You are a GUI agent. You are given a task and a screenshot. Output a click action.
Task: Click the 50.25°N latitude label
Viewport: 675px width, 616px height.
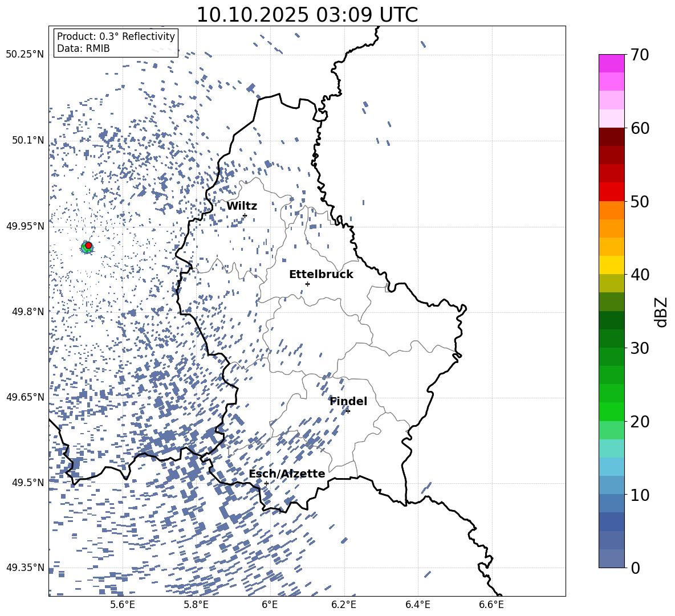tap(25, 55)
